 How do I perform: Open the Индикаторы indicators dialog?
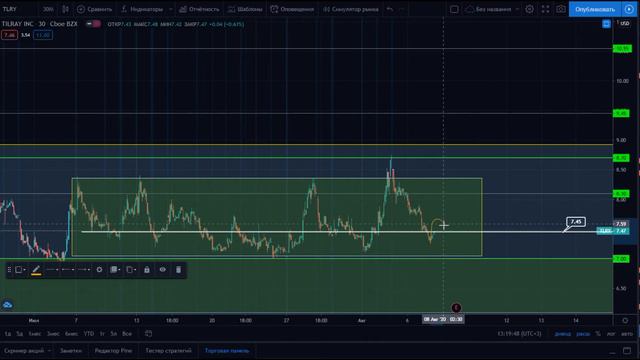tap(142, 9)
